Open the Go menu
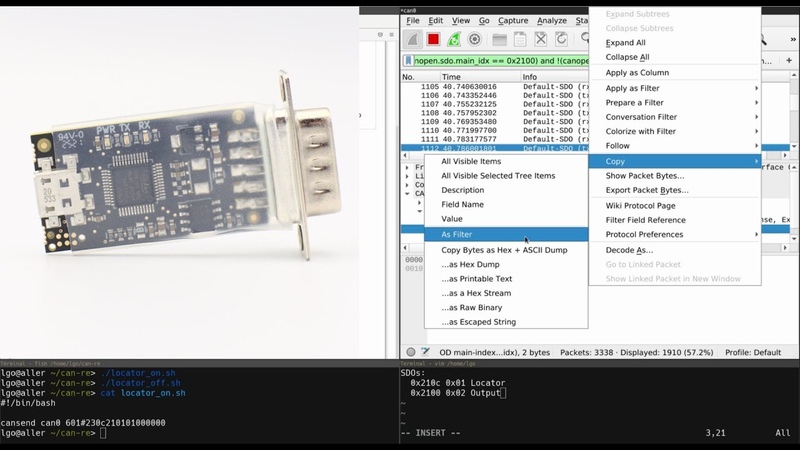Image resolution: width=800 pixels, height=450 pixels. coord(484,20)
